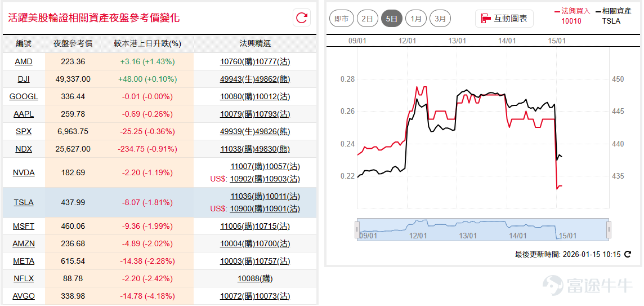Open TSLA US$ put warrant 10901(沽)
This screenshot has width=644, height=306.
coord(283,209)
